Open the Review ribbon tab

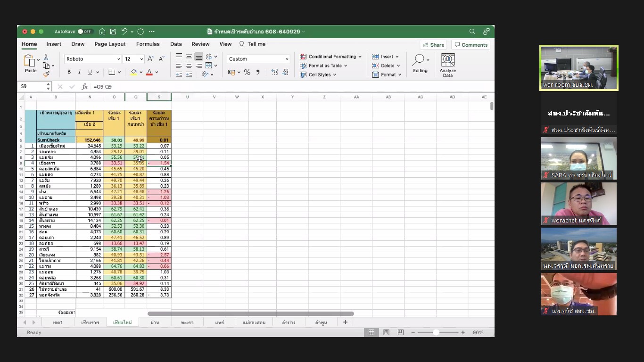pos(200,44)
